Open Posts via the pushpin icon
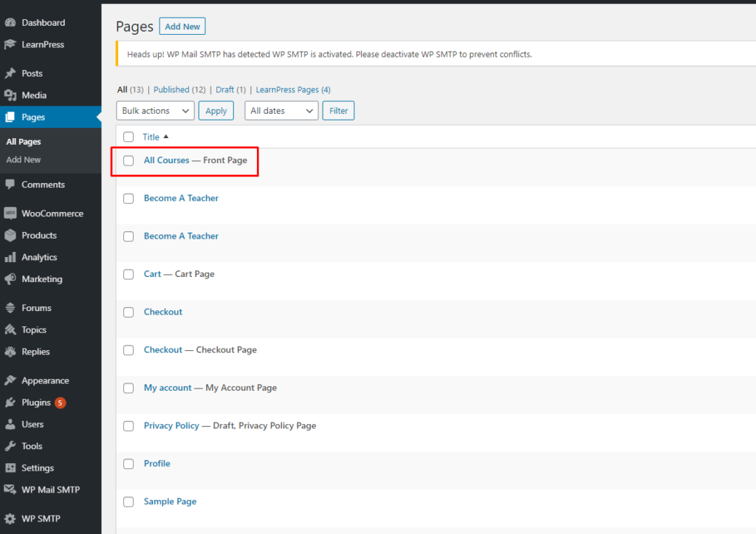Screen dimensions: 756x534 [x=10, y=74]
